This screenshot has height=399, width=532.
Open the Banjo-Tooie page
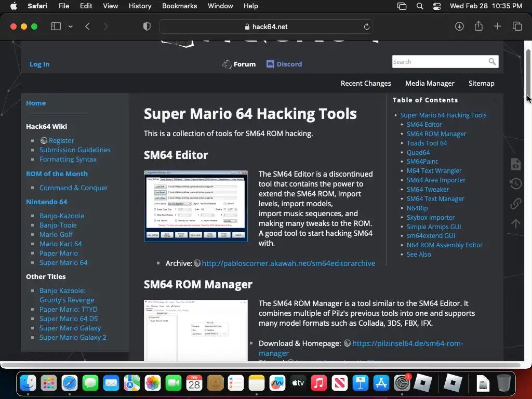pos(58,225)
